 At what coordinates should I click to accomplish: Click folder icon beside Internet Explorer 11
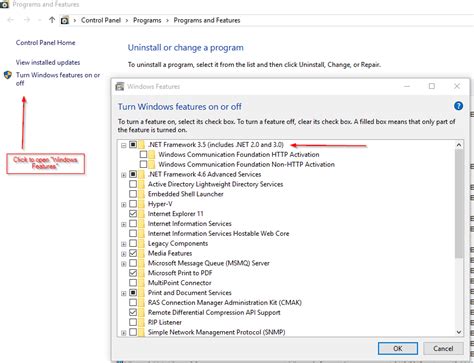click(142, 214)
